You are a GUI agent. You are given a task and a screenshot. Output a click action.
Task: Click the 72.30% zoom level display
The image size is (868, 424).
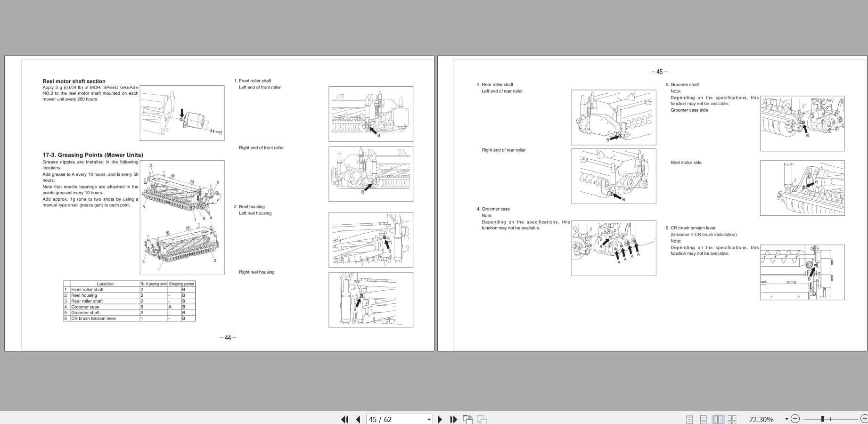762,419
